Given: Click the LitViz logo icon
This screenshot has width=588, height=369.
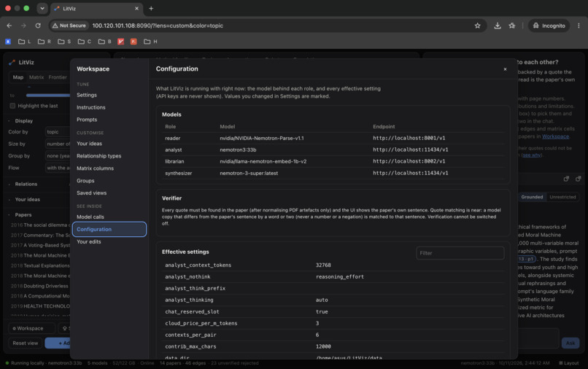Looking at the screenshot, I should pos(12,62).
